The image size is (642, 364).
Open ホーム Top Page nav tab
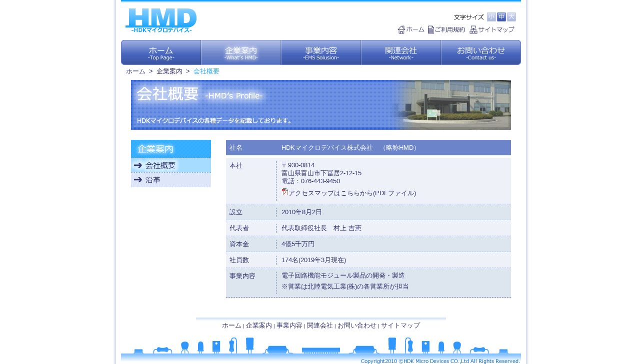(161, 52)
